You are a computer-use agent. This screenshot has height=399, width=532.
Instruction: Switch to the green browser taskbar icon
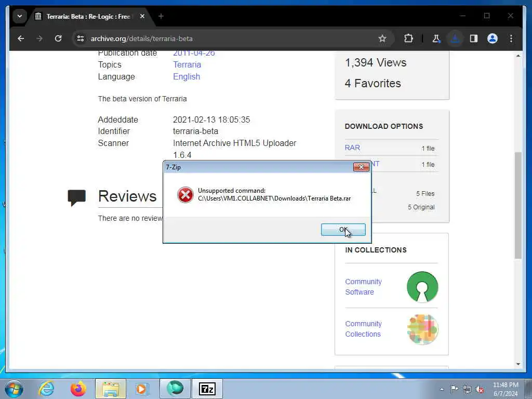coord(175,389)
